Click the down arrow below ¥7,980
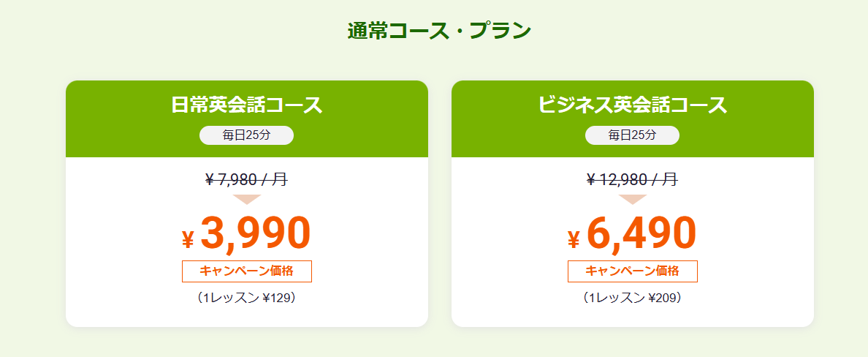 click(246, 199)
